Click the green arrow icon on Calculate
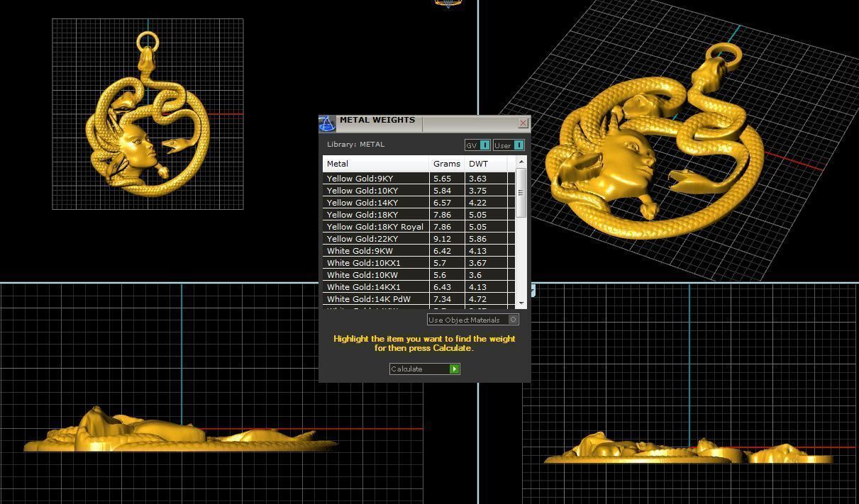859x504 pixels. coord(454,369)
